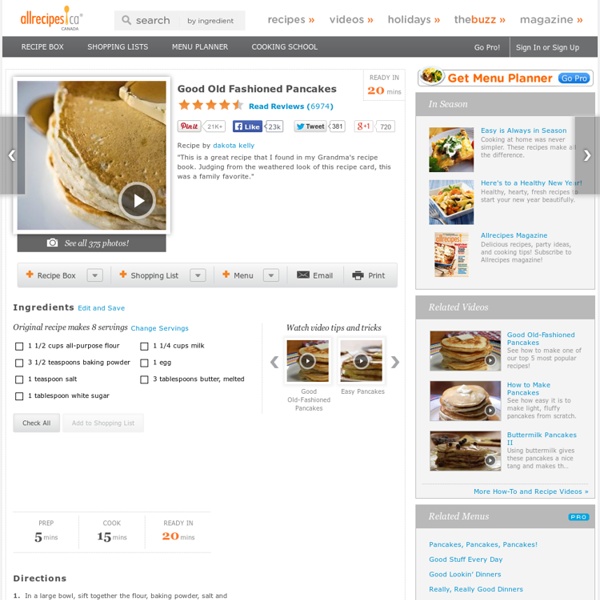600x600 pixels.
Task: Open the Menu Planner nav item
Action: (x=200, y=47)
